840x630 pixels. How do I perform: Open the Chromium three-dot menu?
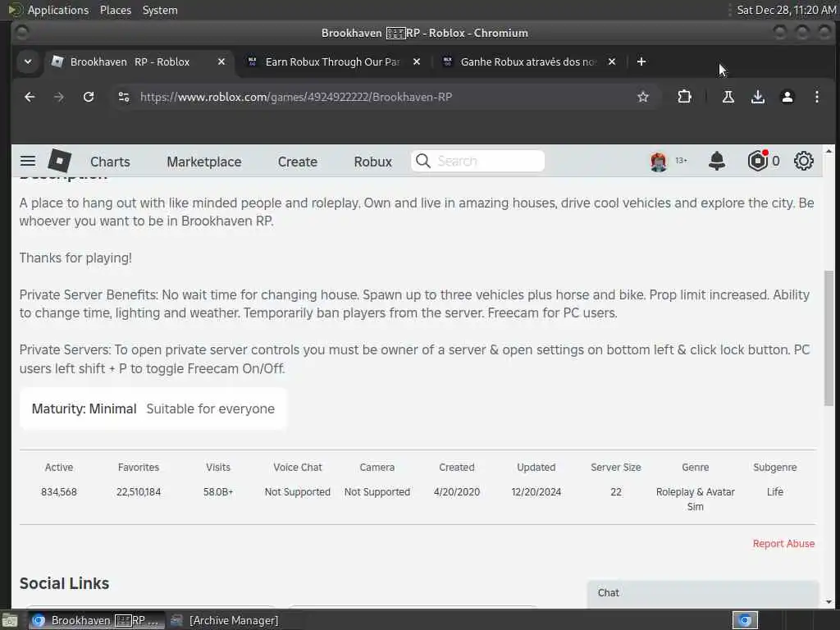click(816, 97)
